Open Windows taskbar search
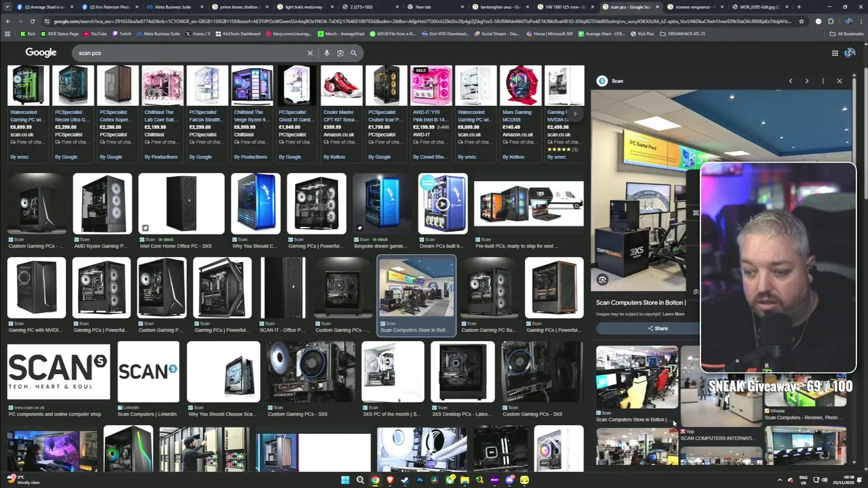Image resolution: width=868 pixels, height=488 pixels. pos(360,480)
